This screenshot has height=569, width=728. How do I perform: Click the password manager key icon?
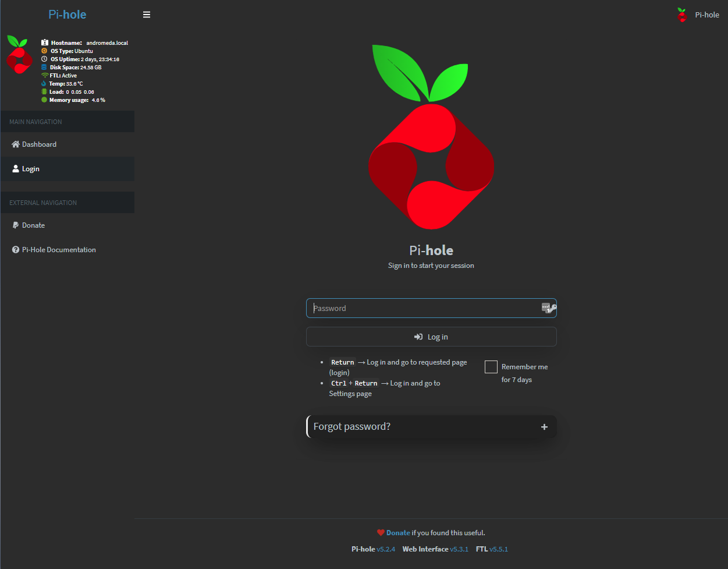549,308
